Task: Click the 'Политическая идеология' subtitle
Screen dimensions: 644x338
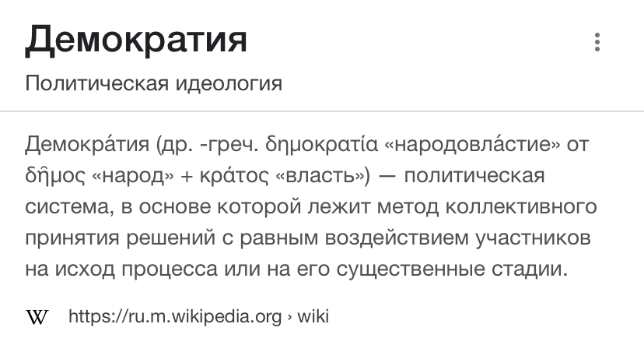Action: pos(153,83)
